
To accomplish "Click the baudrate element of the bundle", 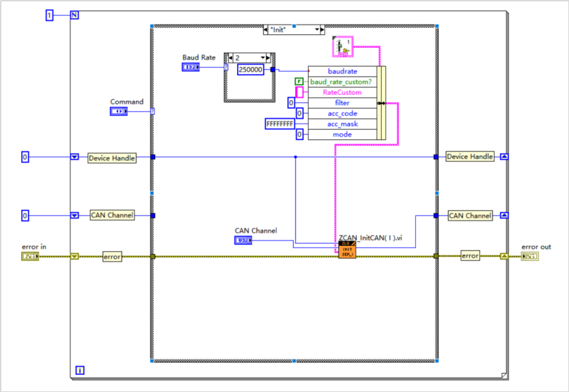I will click(x=343, y=72).
